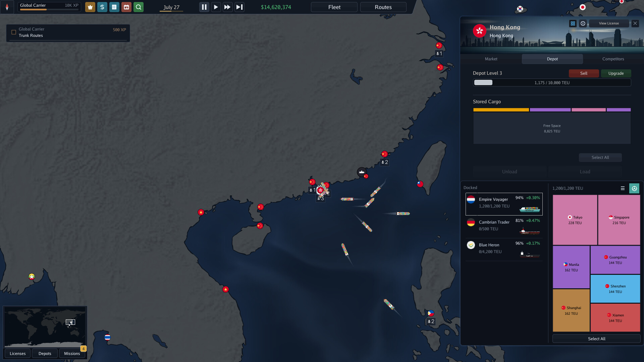The image size is (644, 362).
Task: Pause the game simulation
Action: click(x=204, y=7)
